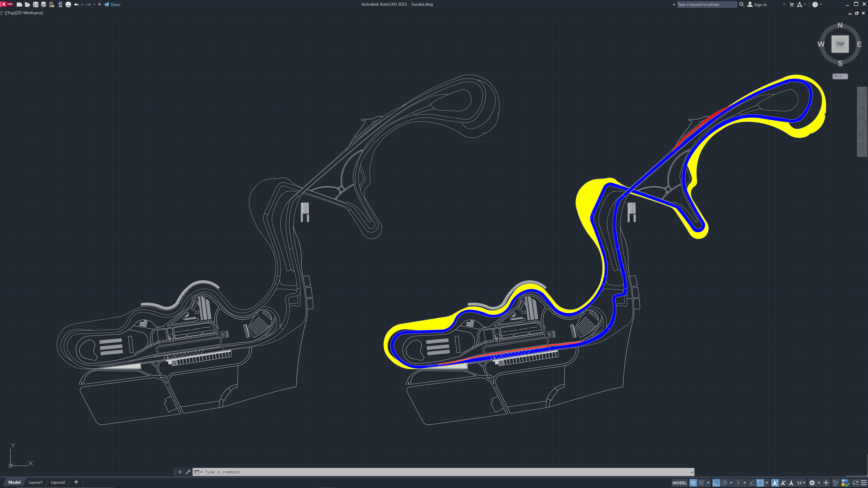Click the Share button

[112, 5]
